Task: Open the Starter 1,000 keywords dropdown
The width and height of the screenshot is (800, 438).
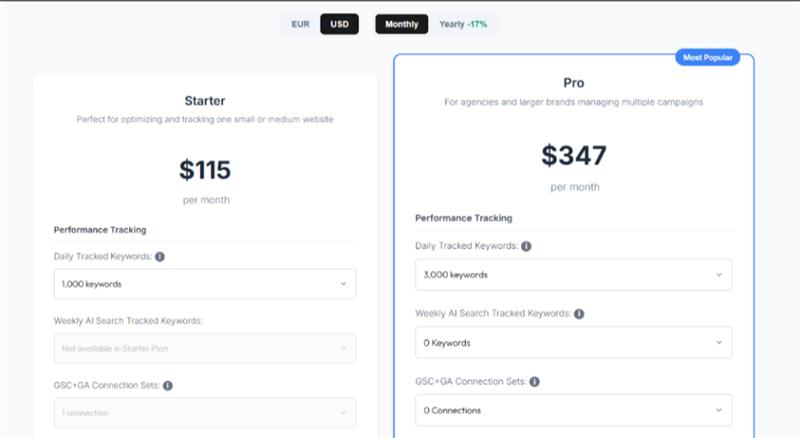Action: coord(204,284)
